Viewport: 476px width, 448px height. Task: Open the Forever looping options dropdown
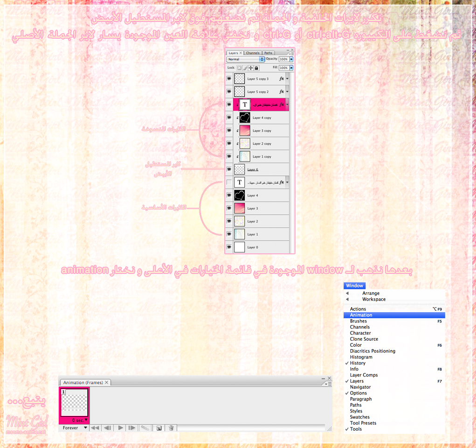[75, 428]
